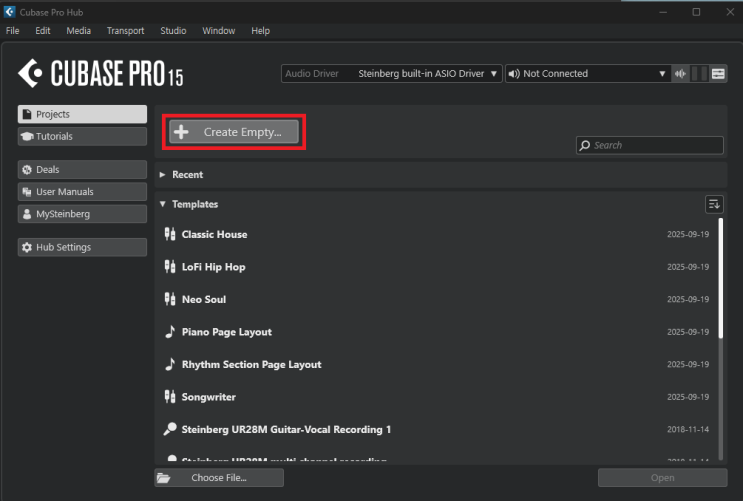Go to MySteinberg
The width and height of the screenshot is (743, 501).
coord(82,214)
